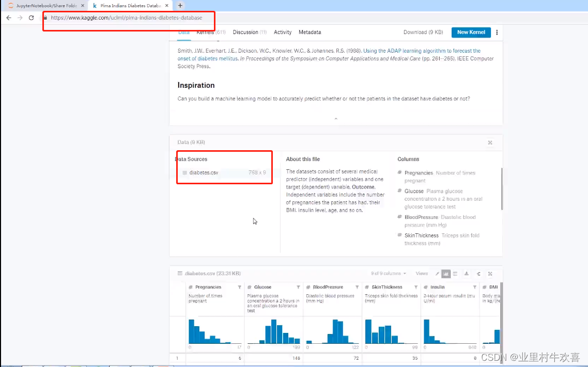Click the 768 x 9 dimensions text

pos(257,172)
